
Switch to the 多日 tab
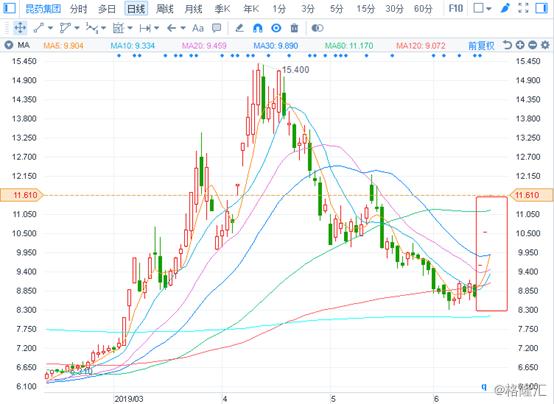pyautogui.click(x=107, y=8)
